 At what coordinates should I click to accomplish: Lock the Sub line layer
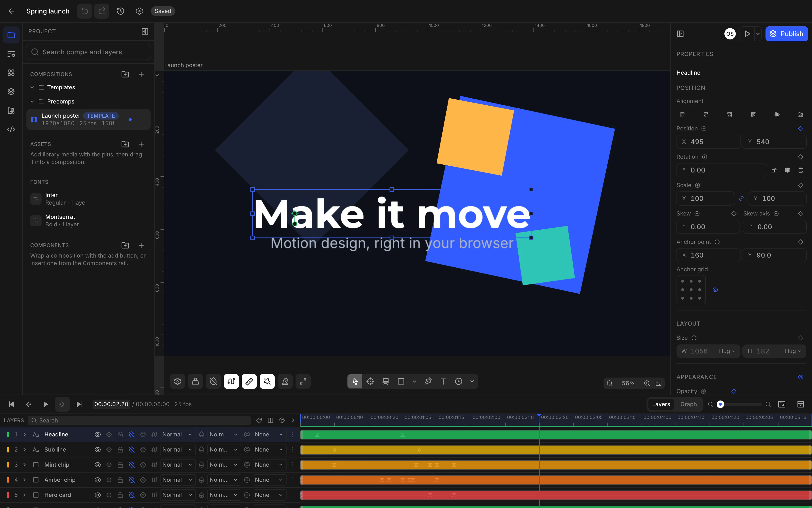point(120,450)
